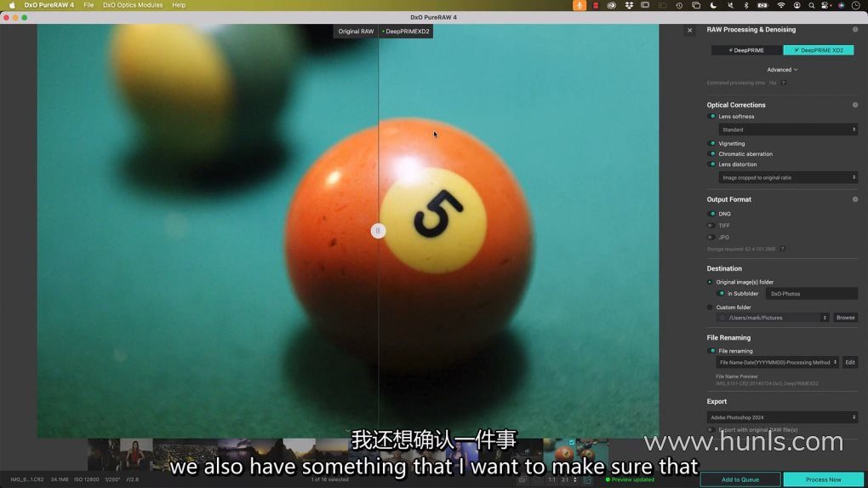Open the /Users/mark/Pictures folder dropdown
The height and width of the screenshot is (488, 868).
773,318
